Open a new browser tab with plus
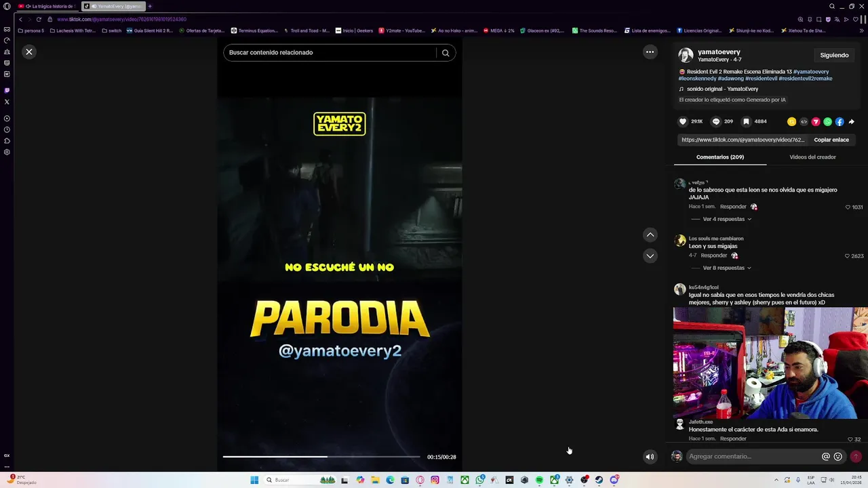 [150, 6]
